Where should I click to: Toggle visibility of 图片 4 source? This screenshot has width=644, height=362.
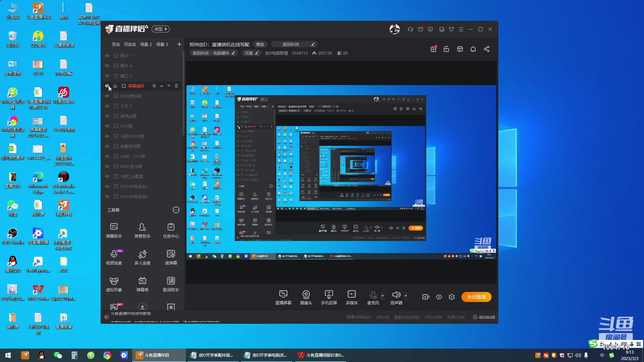[107, 66]
